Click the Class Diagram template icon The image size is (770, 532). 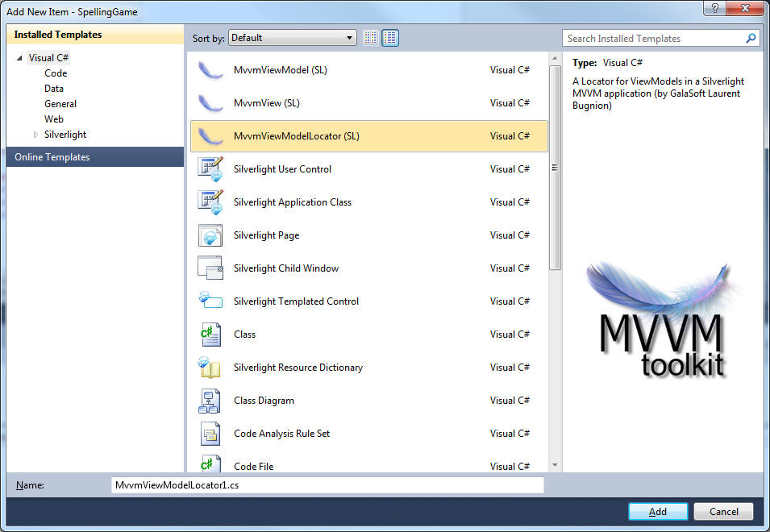coord(210,400)
